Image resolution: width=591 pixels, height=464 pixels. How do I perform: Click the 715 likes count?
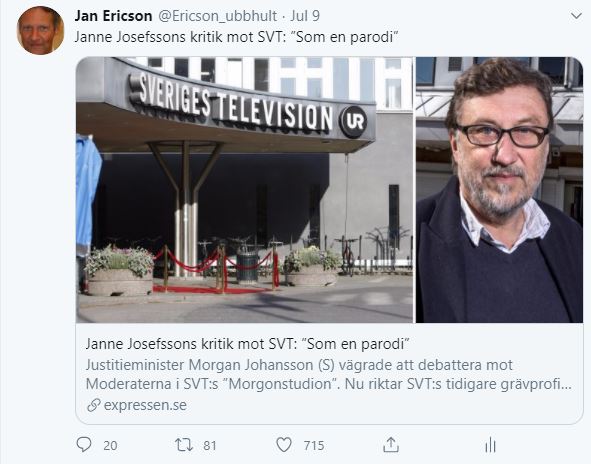click(x=314, y=446)
